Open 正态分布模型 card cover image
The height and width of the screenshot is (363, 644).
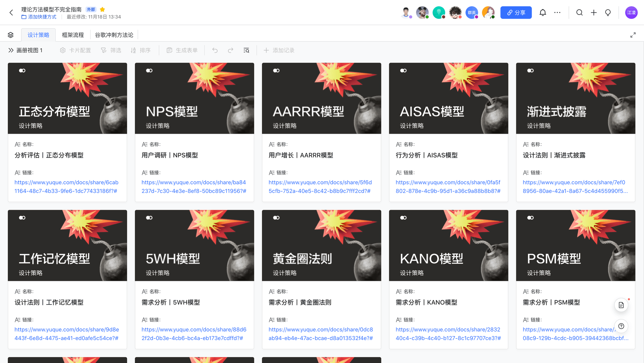(x=67, y=98)
